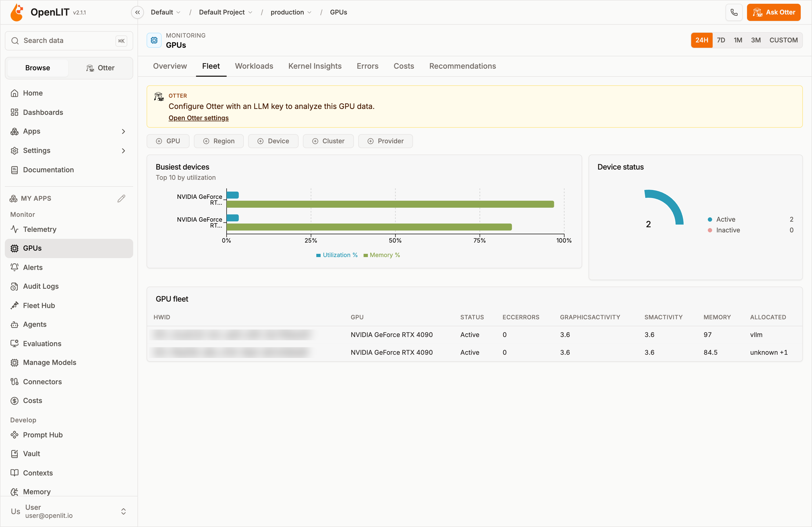Open the user account menu
This screenshot has height=527, width=812.
pos(69,511)
